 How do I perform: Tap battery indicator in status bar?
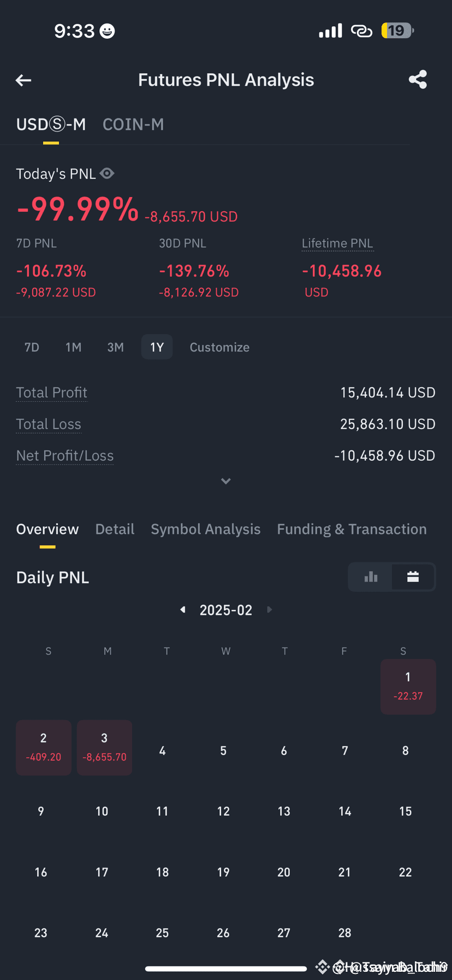pos(397,31)
